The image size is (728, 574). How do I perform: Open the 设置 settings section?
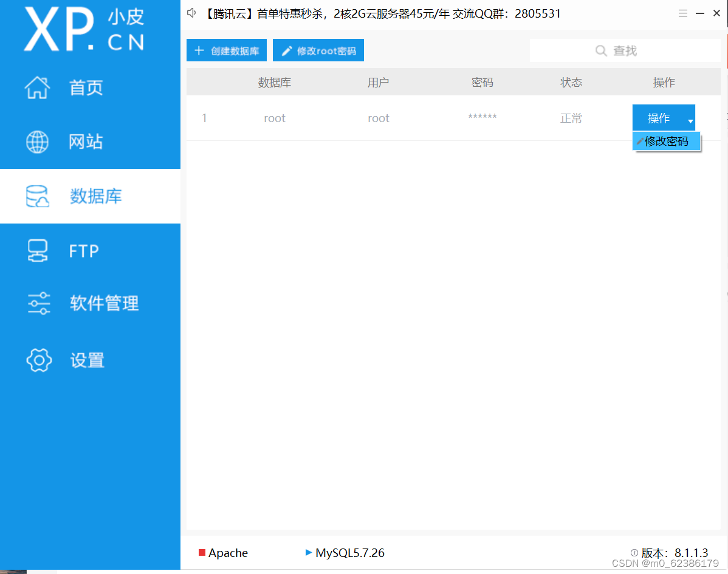(x=86, y=360)
